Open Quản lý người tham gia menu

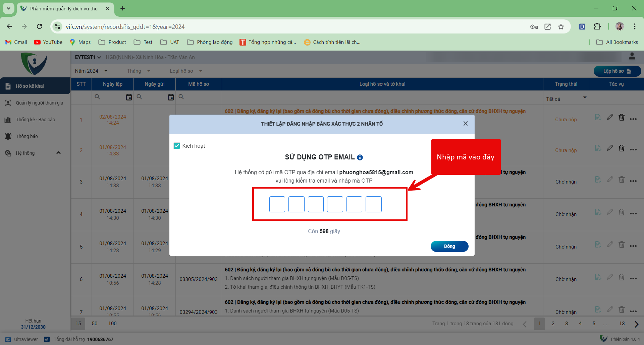pos(39,103)
